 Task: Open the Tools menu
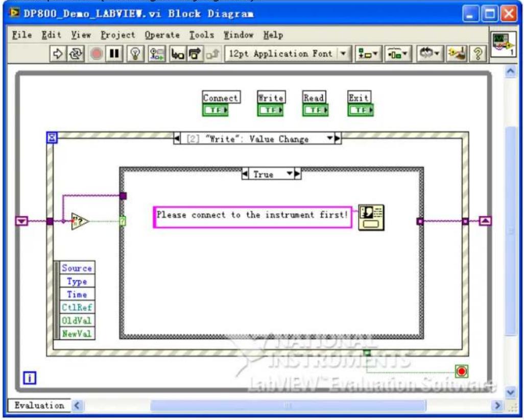pyautogui.click(x=202, y=35)
